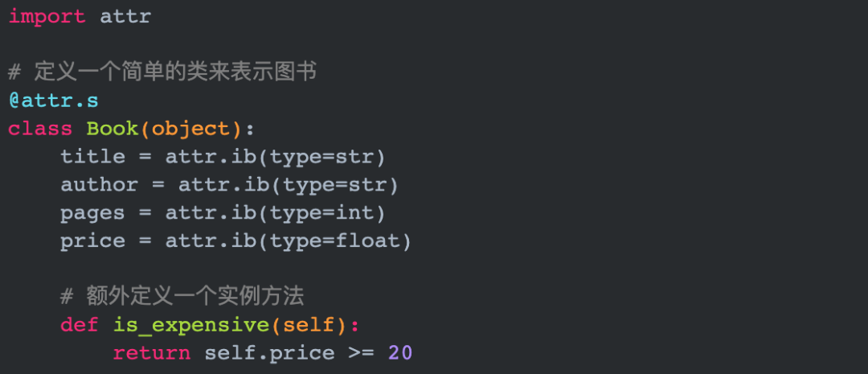
Task: Click type=int on the pages line
Action: (321, 213)
